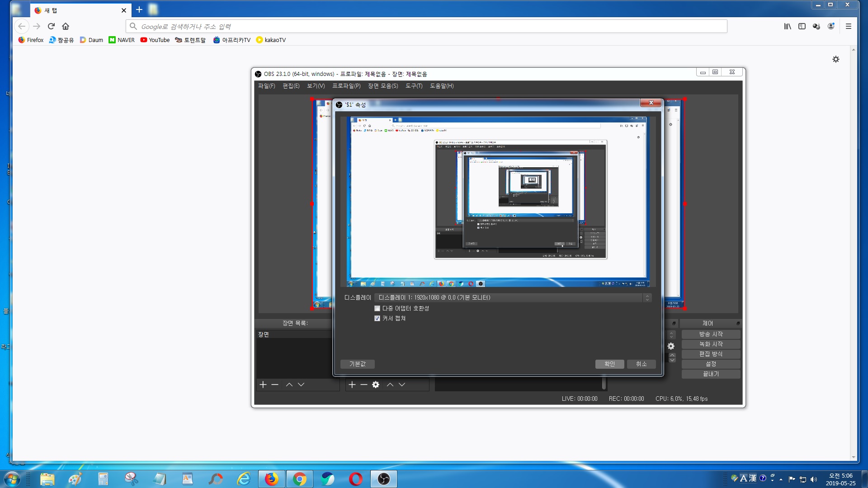Click 방송 시작 button
868x488 pixels.
tap(711, 334)
